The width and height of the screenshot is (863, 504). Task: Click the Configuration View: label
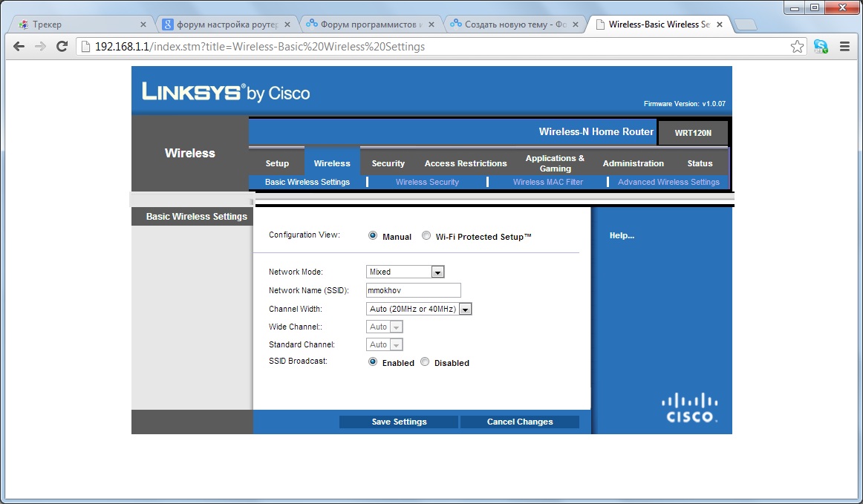tap(305, 235)
